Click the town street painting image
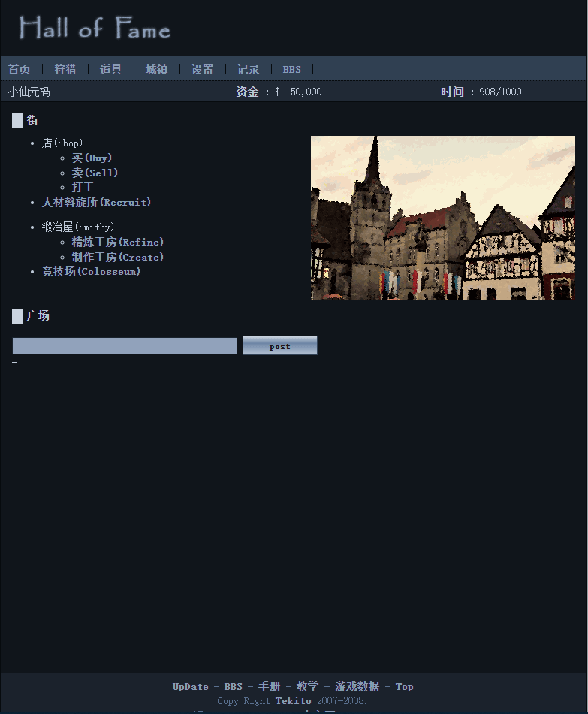The width and height of the screenshot is (588, 714). pos(443,218)
